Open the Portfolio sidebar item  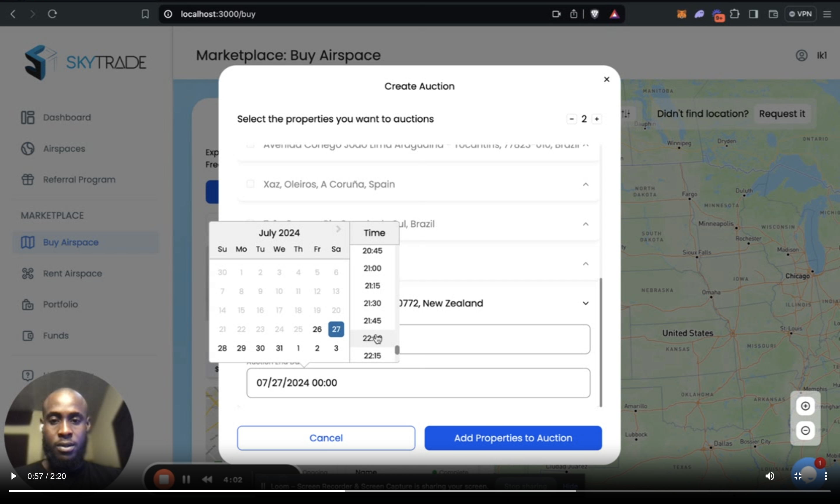point(60,304)
